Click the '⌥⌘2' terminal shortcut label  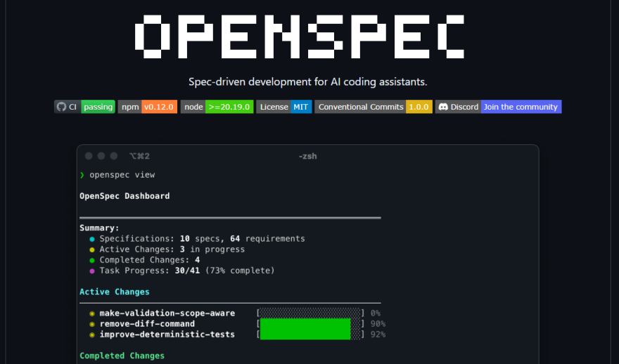point(139,156)
